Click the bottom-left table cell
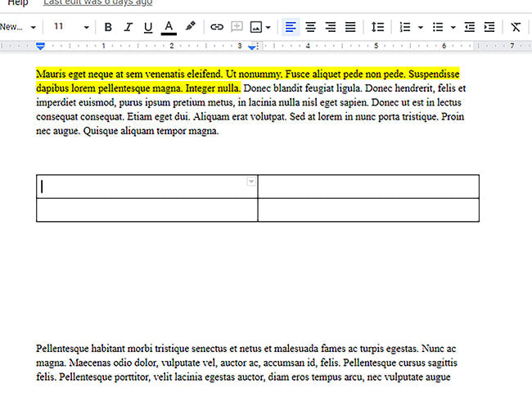The height and width of the screenshot is (415, 532). coord(147,210)
